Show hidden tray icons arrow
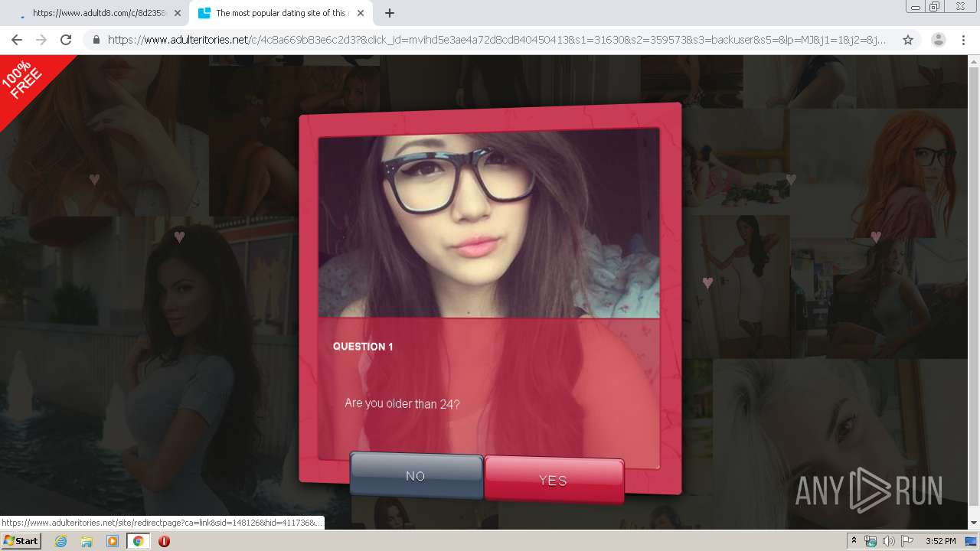980x551 pixels. pos(854,541)
